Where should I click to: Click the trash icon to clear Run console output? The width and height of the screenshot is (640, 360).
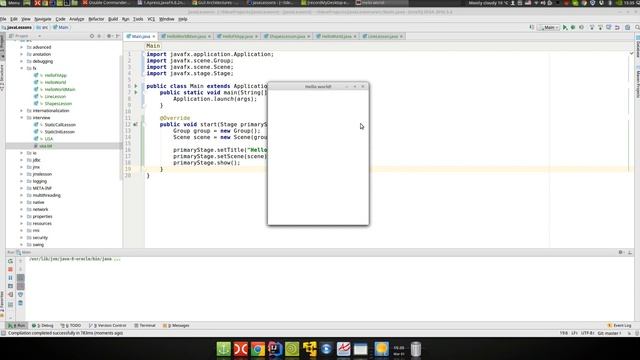point(20,303)
